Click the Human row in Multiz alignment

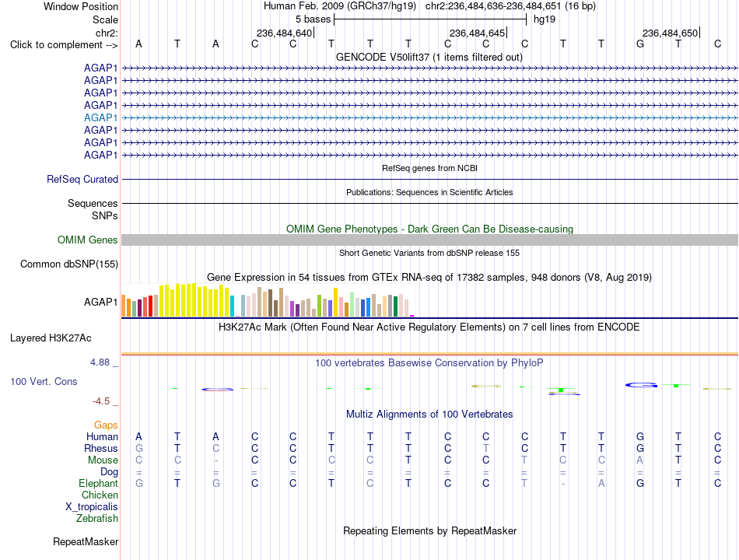click(x=429, y=436)
